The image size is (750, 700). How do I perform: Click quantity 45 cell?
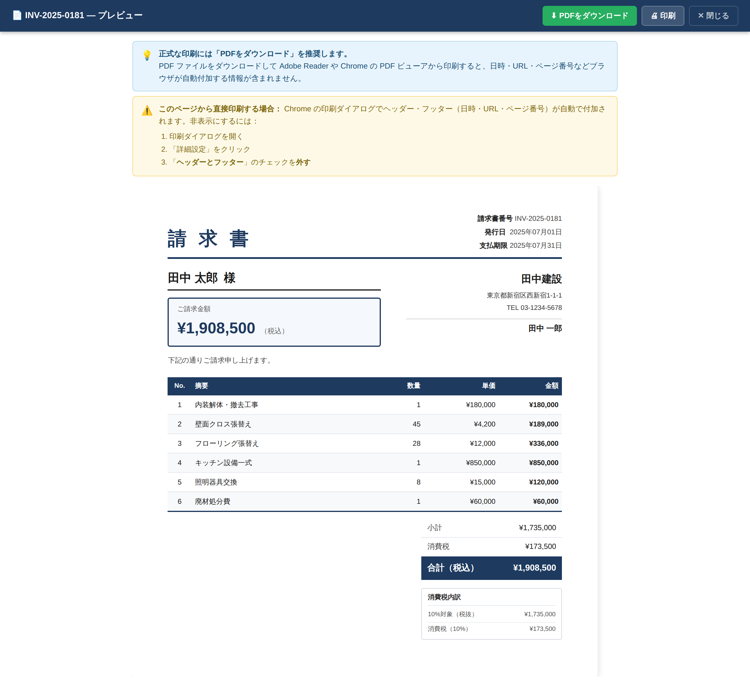pos(417,424)
